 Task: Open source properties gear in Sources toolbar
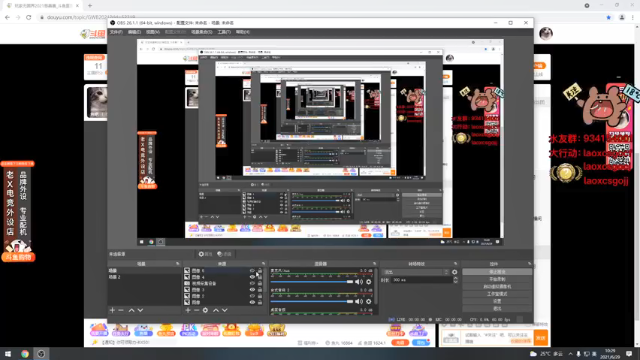205,310
